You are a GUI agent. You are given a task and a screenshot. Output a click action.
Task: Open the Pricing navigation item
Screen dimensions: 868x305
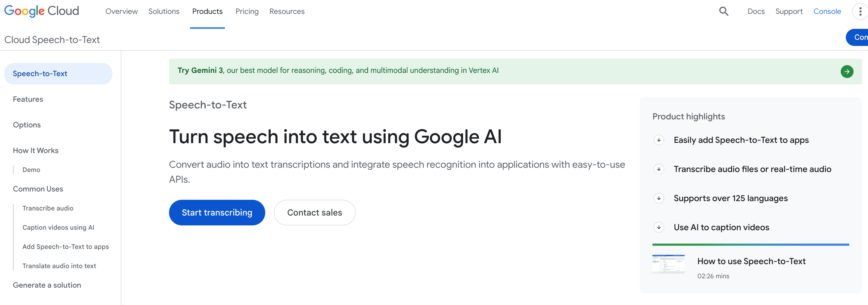[x=247, y=11]
